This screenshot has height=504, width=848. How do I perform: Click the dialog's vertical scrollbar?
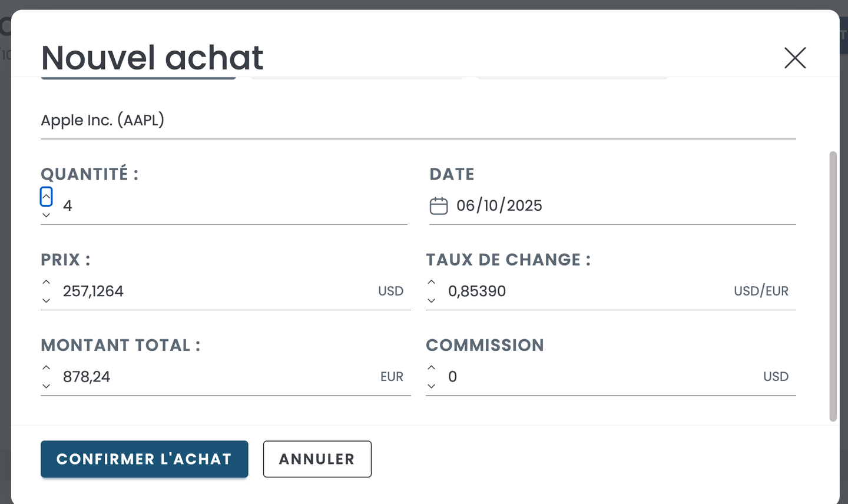tap(833, 286)
